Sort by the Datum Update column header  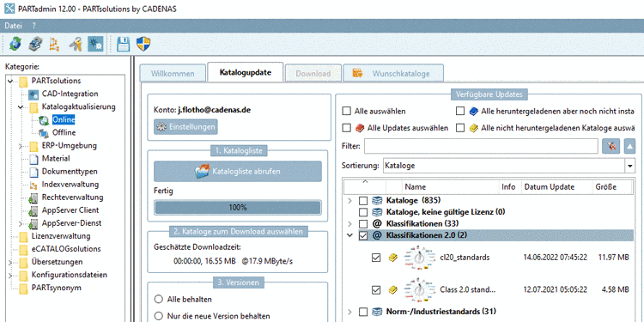point(556,187)
